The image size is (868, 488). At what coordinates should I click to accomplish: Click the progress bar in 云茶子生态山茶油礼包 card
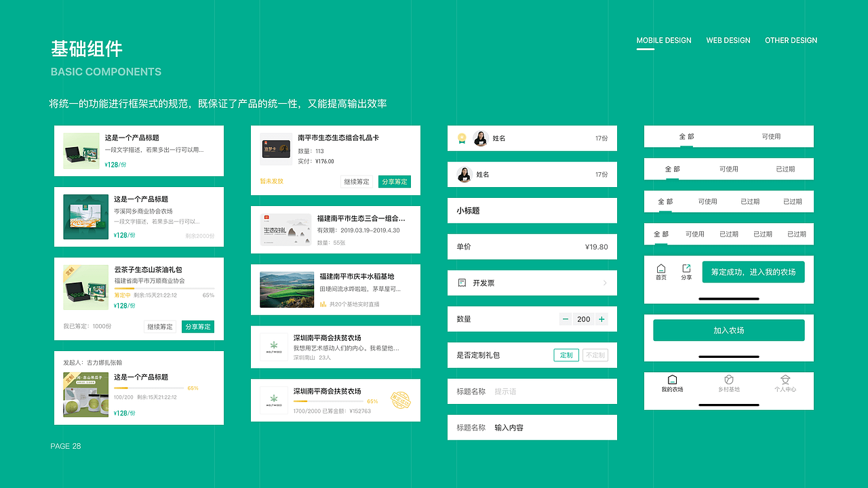point(164,289)
